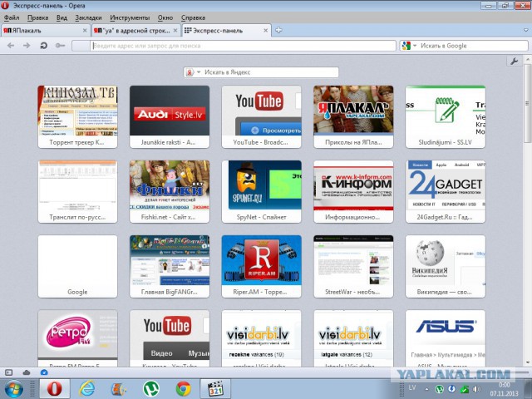Expand Google search engine dropdown arrow
The width and height of the screenshot is (532, 399).
(415, 46)
